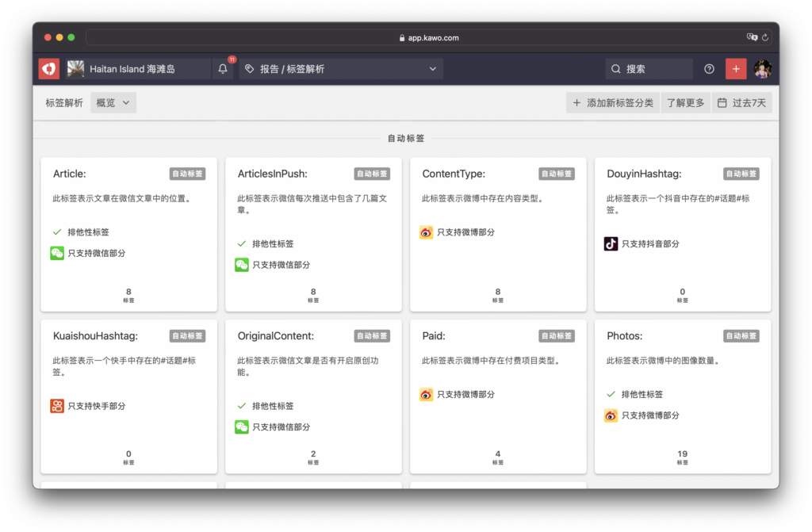
Task: Click into the 搜索 search field
Action: click(649, 69)
